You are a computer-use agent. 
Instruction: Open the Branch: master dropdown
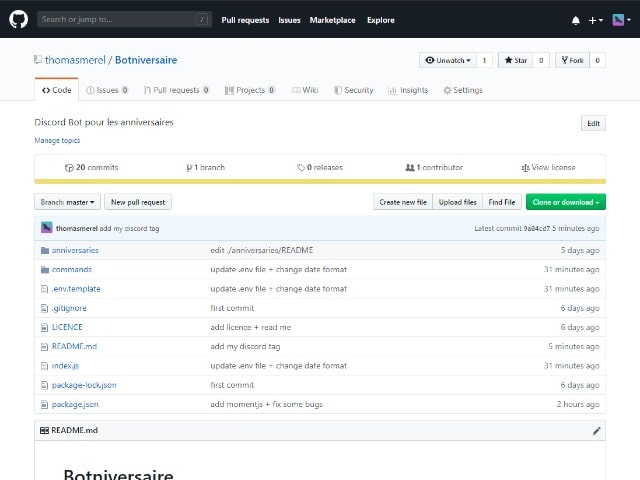(x=67, y=202)
